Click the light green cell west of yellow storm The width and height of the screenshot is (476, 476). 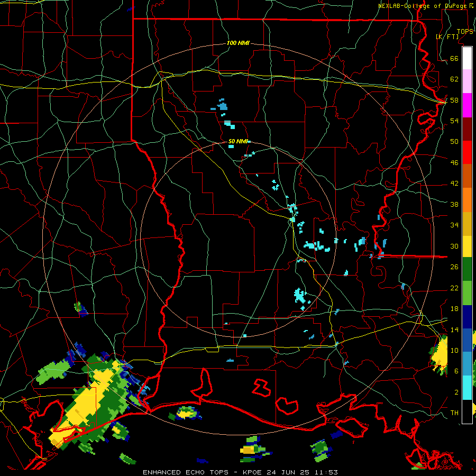pos(52,371)
